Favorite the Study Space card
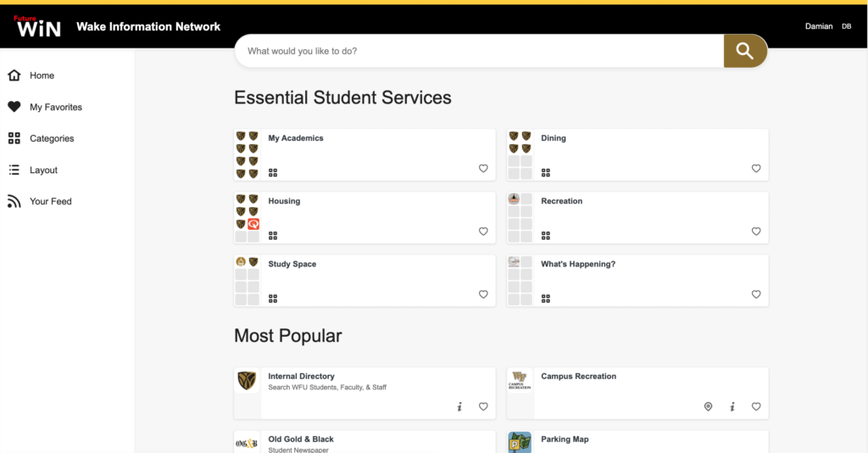 click(483, 294)
